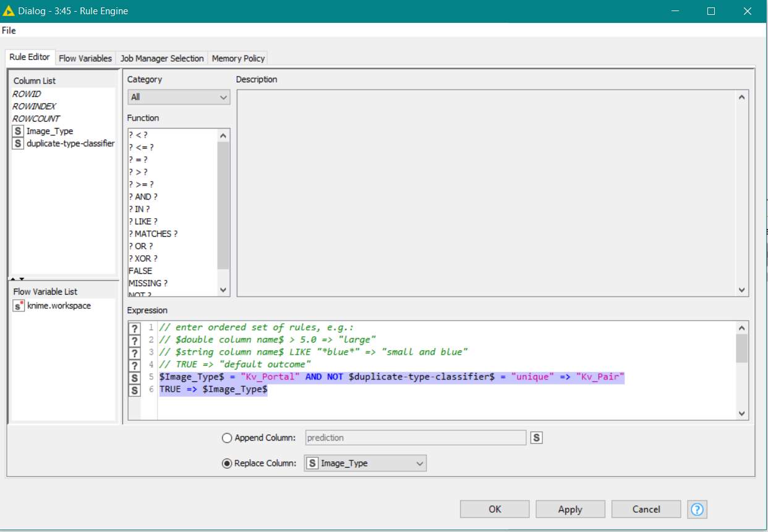Open the File menu
Screen dimensions: 768x532
click(x=9, y=30)
